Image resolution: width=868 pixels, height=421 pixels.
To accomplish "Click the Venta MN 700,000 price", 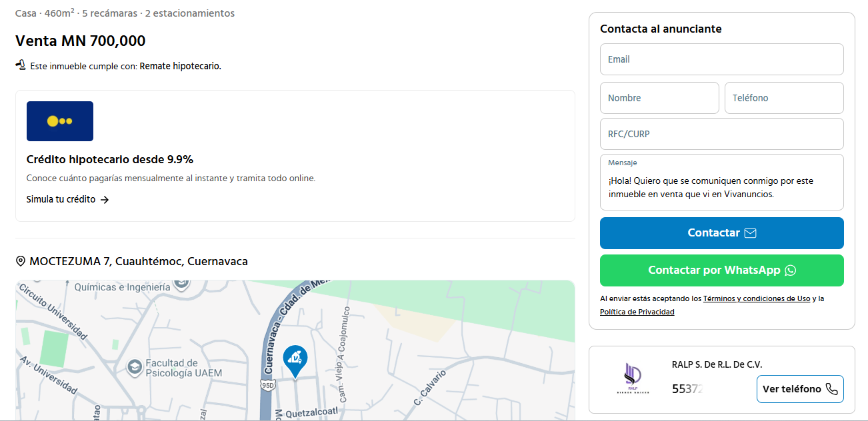I will pos(81,41).
